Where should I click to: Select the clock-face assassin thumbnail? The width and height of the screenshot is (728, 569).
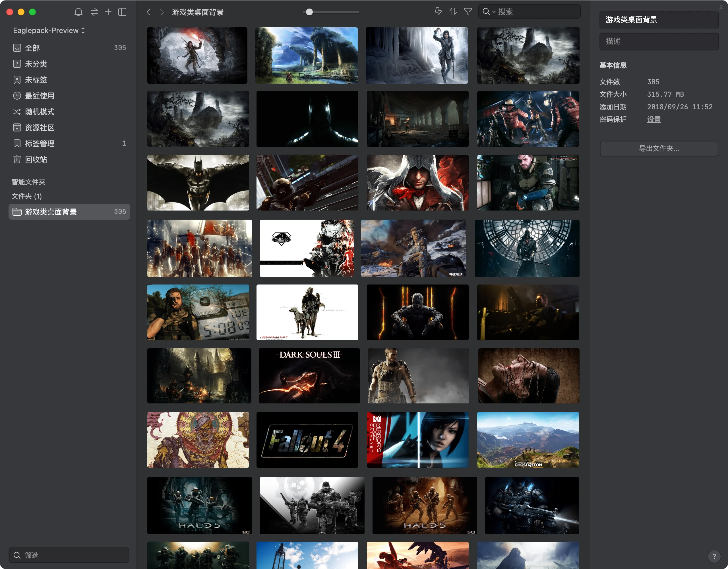pos(527,248)
